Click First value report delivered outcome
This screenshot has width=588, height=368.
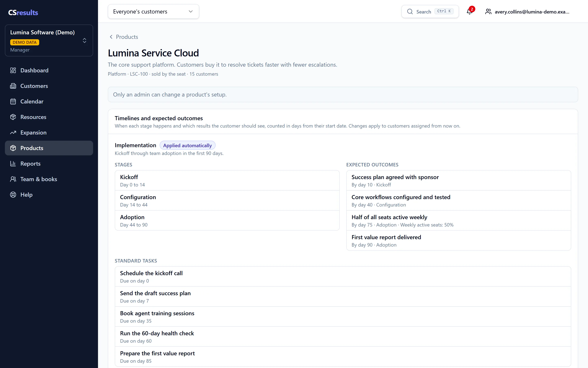pos(459,240)
